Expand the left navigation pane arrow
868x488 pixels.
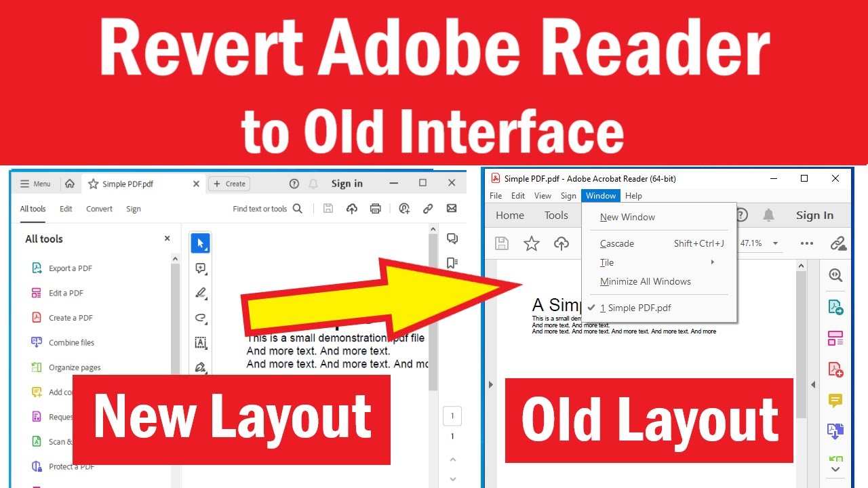click(x=491, y=385)
